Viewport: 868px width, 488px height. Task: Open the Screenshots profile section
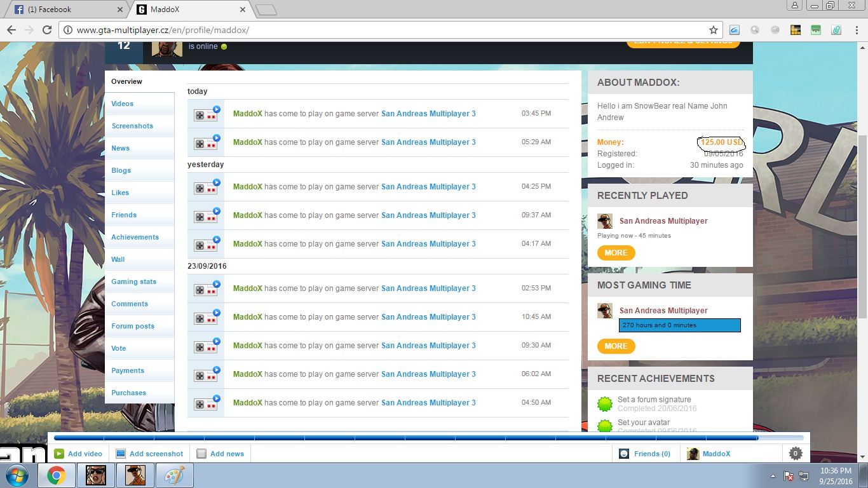[x=139, y=126]
